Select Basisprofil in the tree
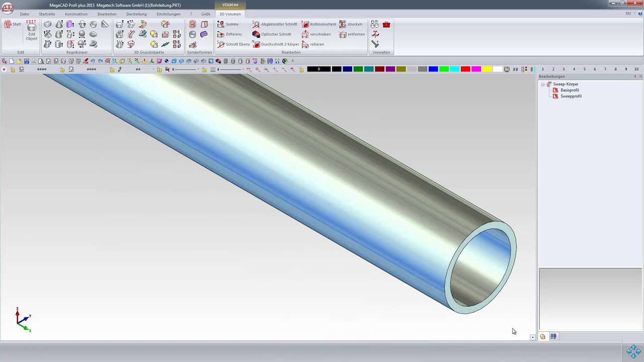 (570, 90)
